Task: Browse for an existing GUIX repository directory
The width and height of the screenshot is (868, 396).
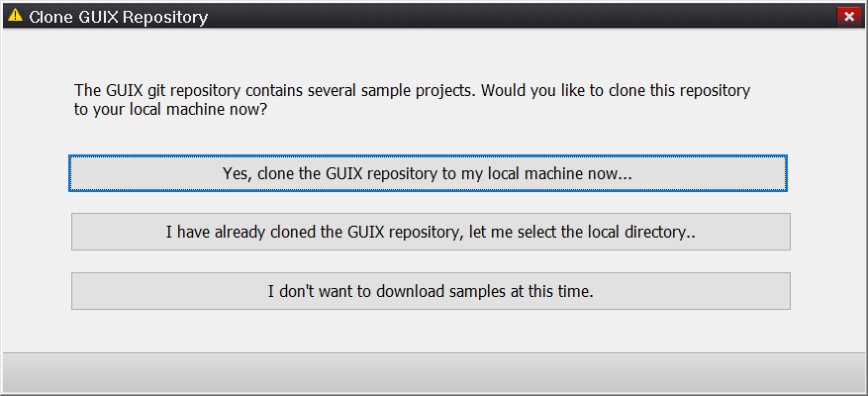Action: pyautogui.click(x=431, y=232)
